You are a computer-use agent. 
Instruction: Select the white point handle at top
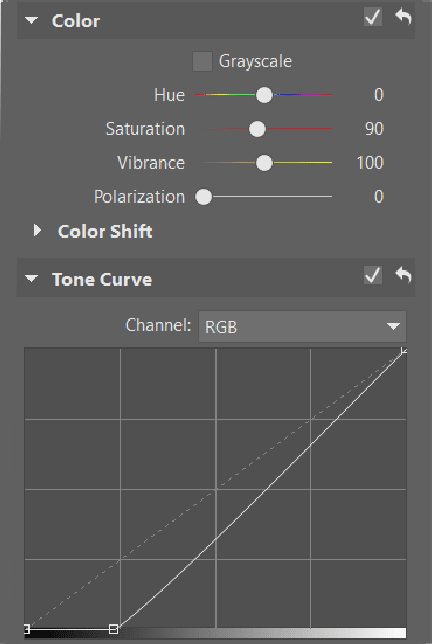[x=404, y=350]
